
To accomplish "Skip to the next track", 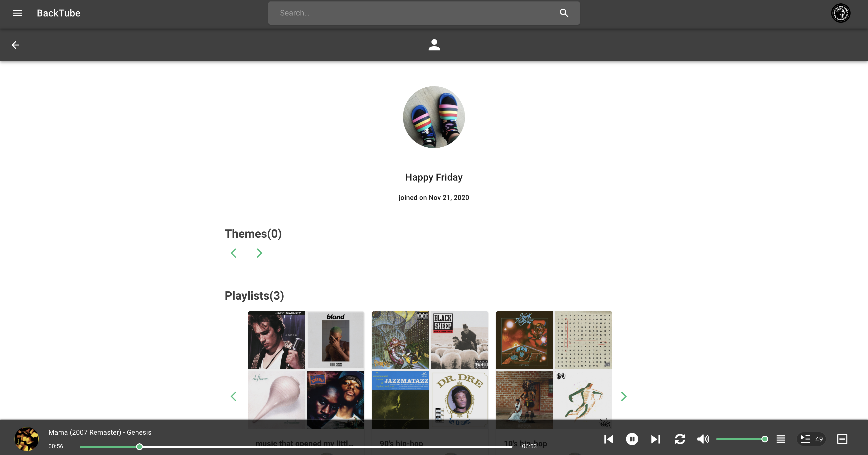I will click(655, 439).
